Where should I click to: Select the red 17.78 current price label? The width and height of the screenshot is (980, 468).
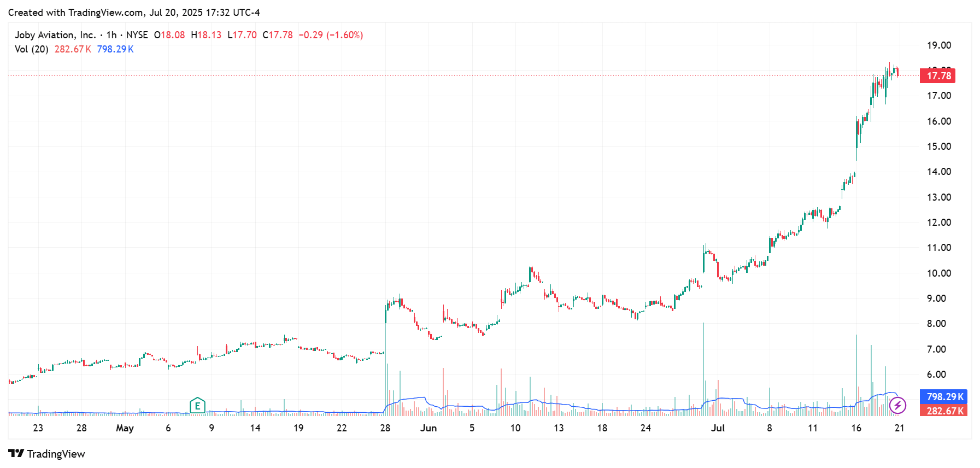(938, 75)
